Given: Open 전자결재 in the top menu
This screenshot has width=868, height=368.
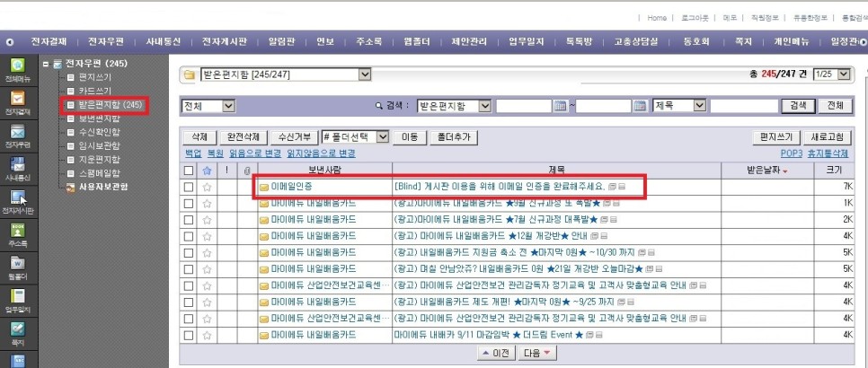Looking at the screenshot, I should point(49,42).
